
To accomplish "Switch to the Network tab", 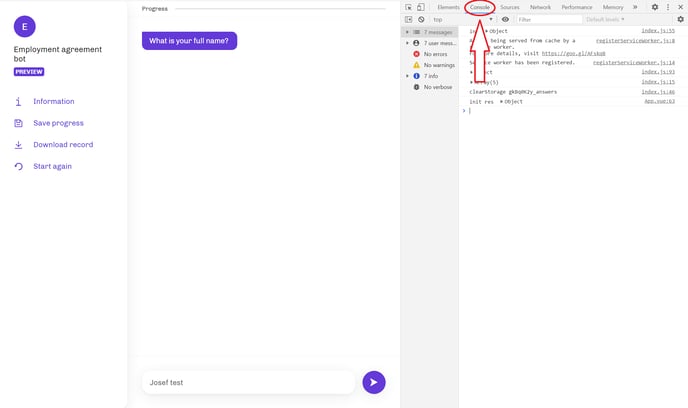I will [540, 7].
